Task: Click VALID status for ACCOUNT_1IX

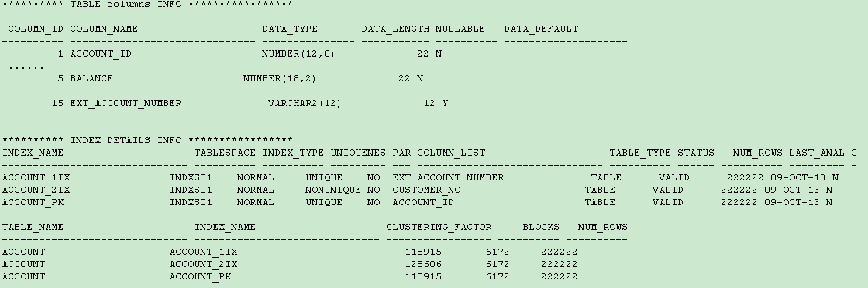Action: pos(674,177)
